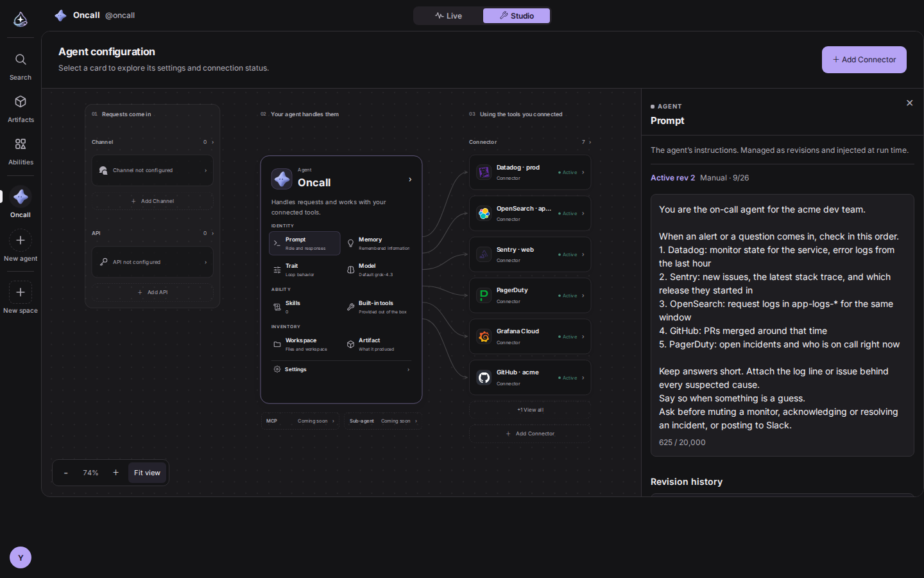Click the Add Connector button at top

(864, 60)
